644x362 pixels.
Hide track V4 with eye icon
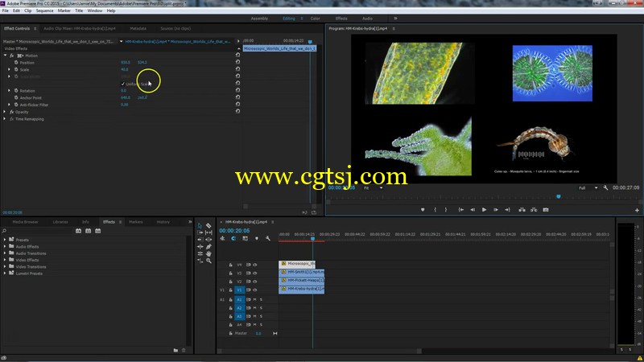tap(255, 265)
